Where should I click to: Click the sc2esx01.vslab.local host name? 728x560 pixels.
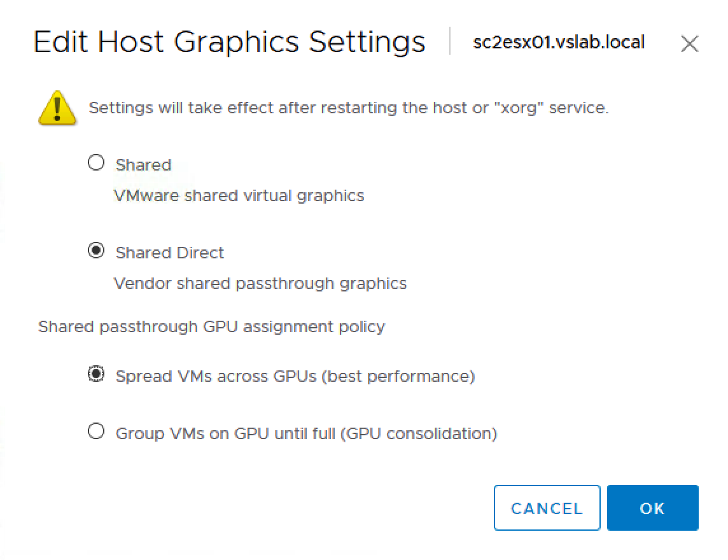[559, 43]
